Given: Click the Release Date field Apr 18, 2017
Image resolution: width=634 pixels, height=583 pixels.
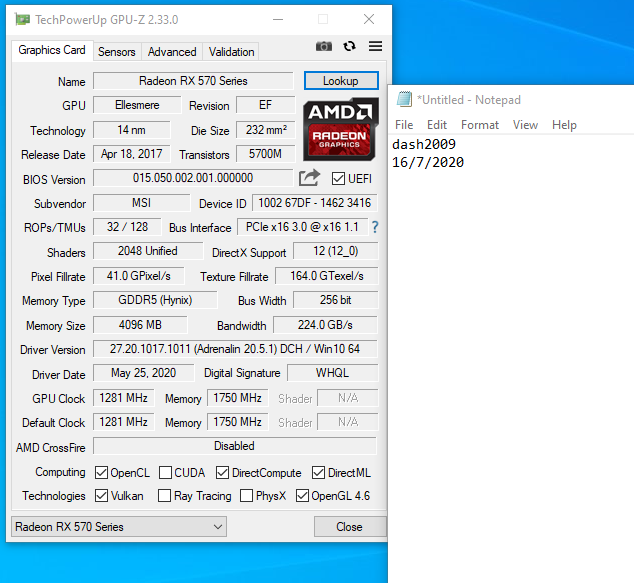Looking at the screenshot, I should (131, 154).
